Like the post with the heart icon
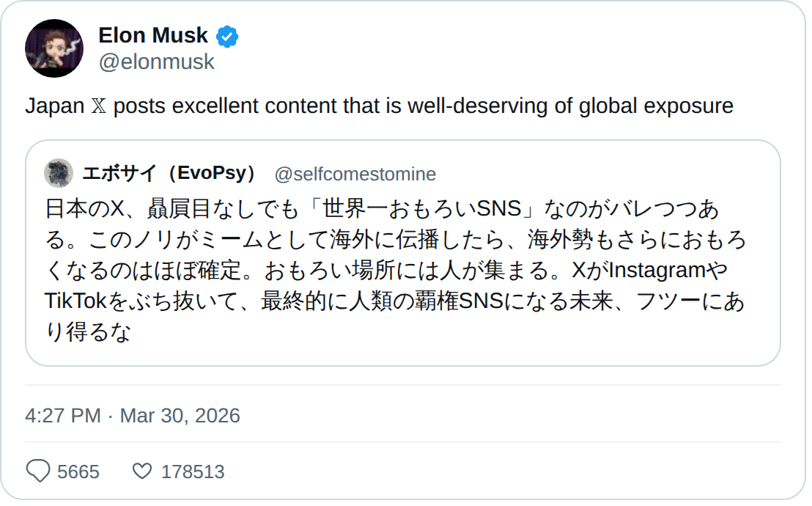The image size is (812, 506). [141, 471]
